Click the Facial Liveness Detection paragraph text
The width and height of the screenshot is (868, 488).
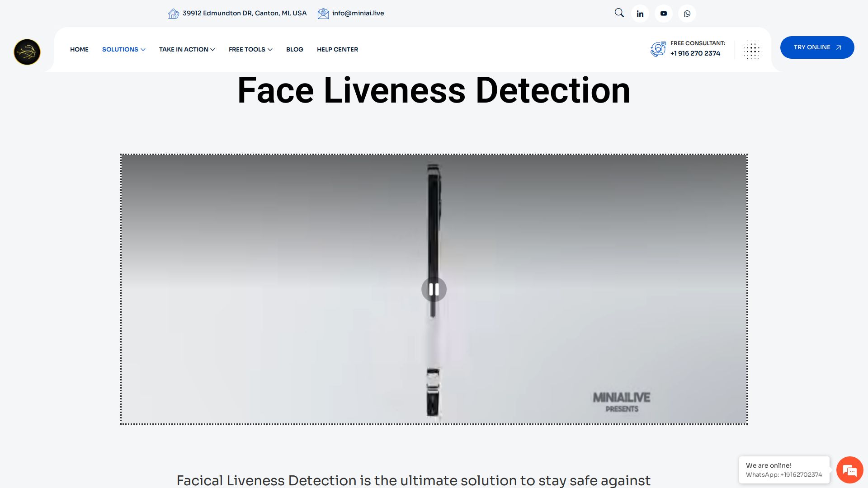(413, 480)
